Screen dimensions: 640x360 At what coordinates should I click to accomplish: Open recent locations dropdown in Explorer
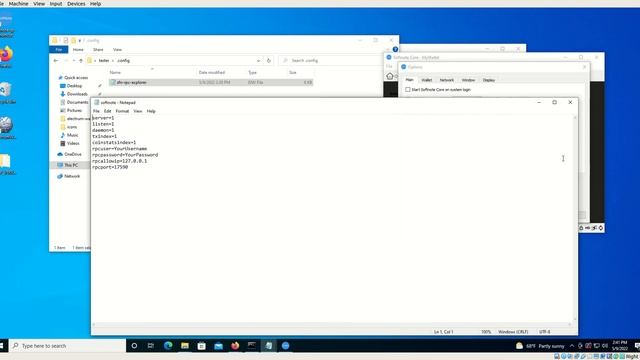pyautogui.click(x=73, y=60)
